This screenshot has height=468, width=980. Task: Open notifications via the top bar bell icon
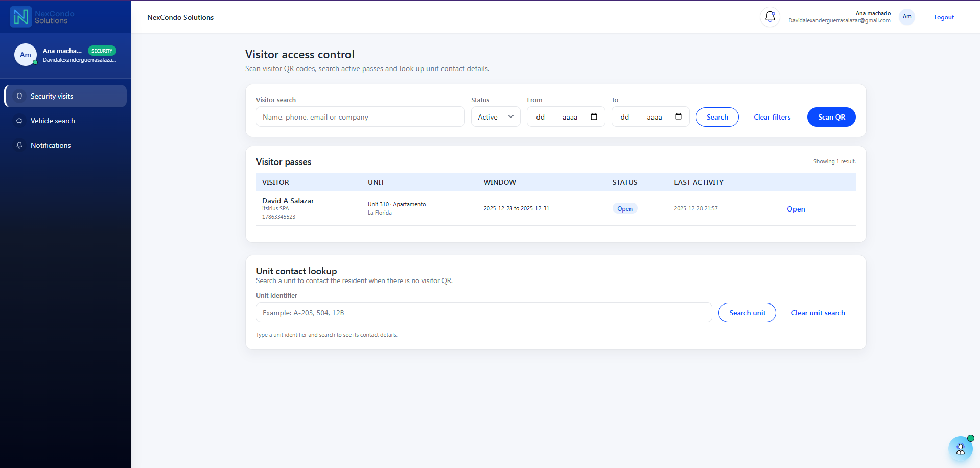click(x=769, y=17)
